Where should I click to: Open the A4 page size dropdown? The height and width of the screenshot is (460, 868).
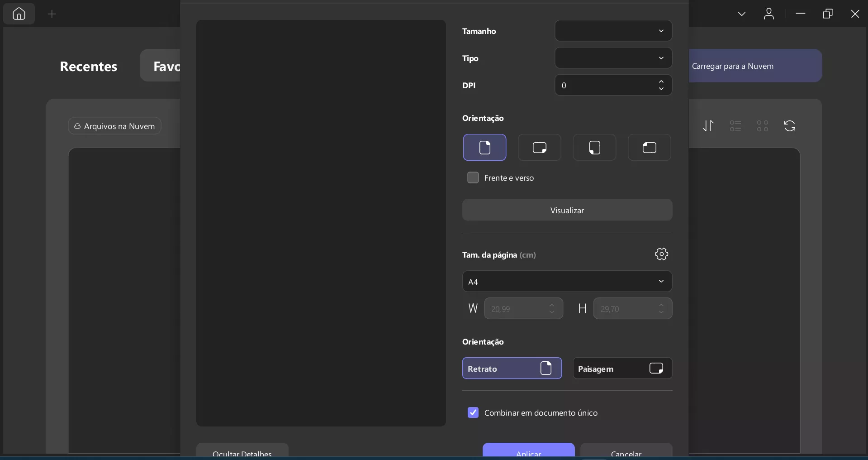[x=567, y=282]
